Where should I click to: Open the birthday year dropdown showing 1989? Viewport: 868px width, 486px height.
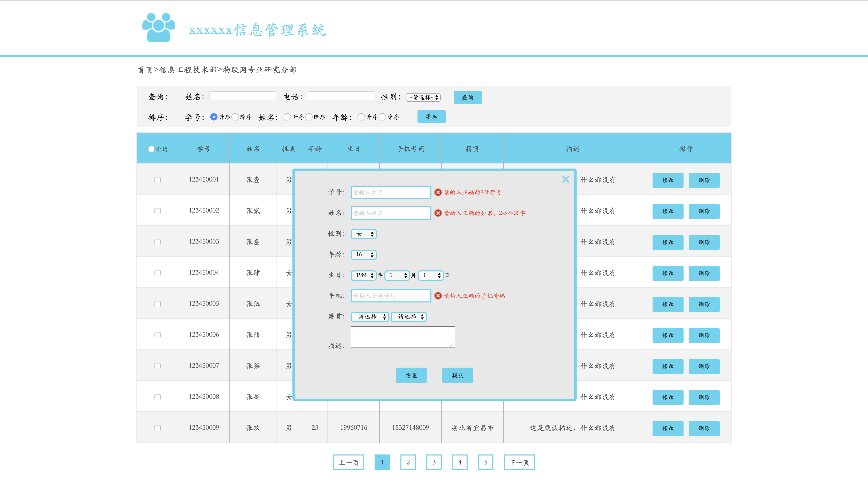coord(363,275)
